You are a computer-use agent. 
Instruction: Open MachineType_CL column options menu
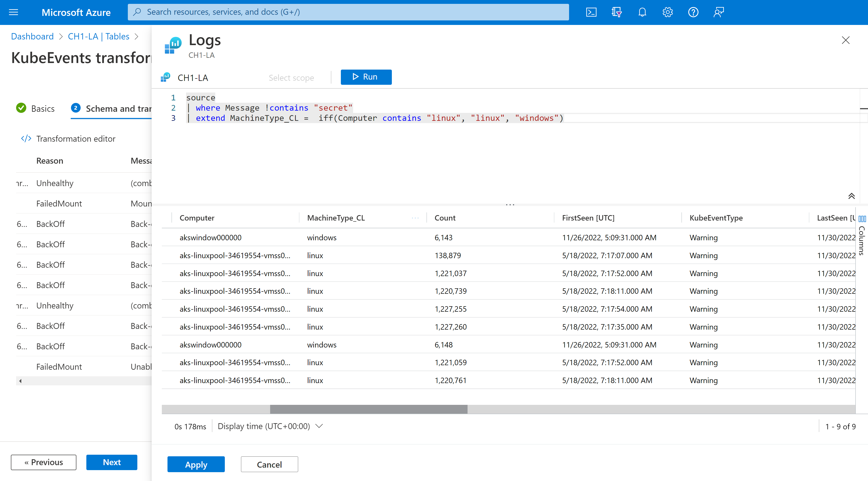[415, 218]
